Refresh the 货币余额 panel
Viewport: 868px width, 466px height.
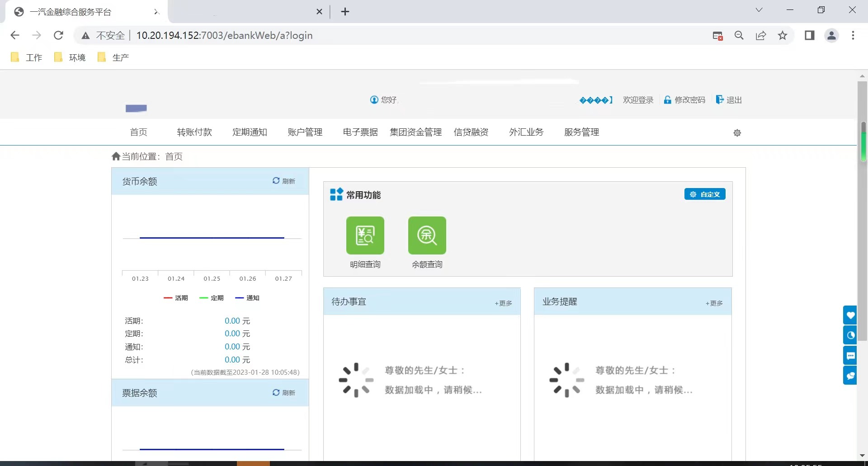click(x=283, y=181)
